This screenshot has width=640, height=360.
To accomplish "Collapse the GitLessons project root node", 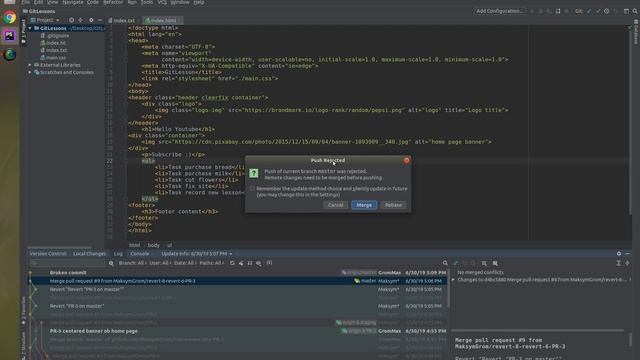I will click(x=30, y=28).
